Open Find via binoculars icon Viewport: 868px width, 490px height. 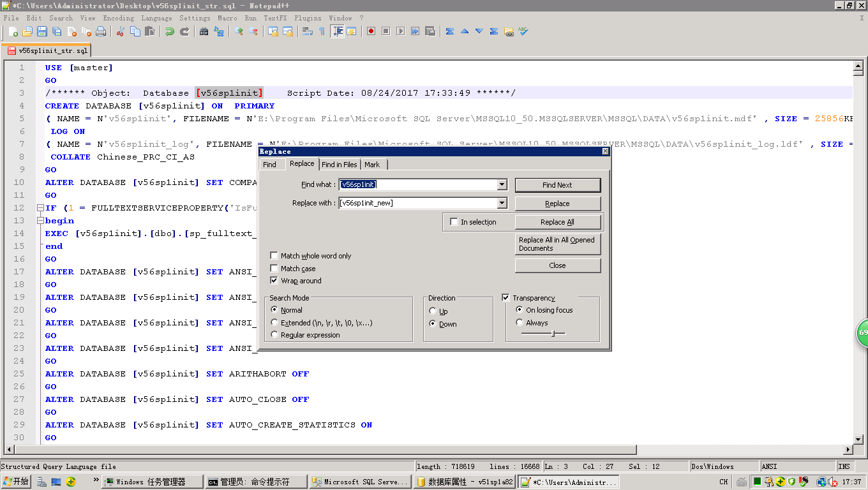[204, 31]
